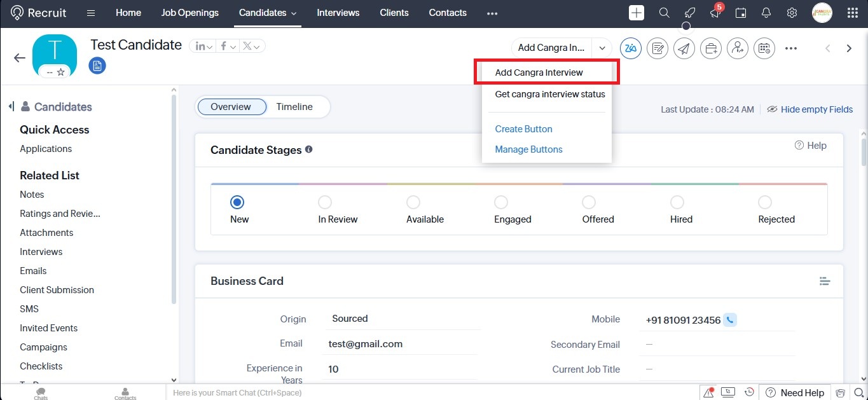Screen dimensions: 868x400
Task: Select the In Review stage radio button
Action: click(x=325, y=202)
